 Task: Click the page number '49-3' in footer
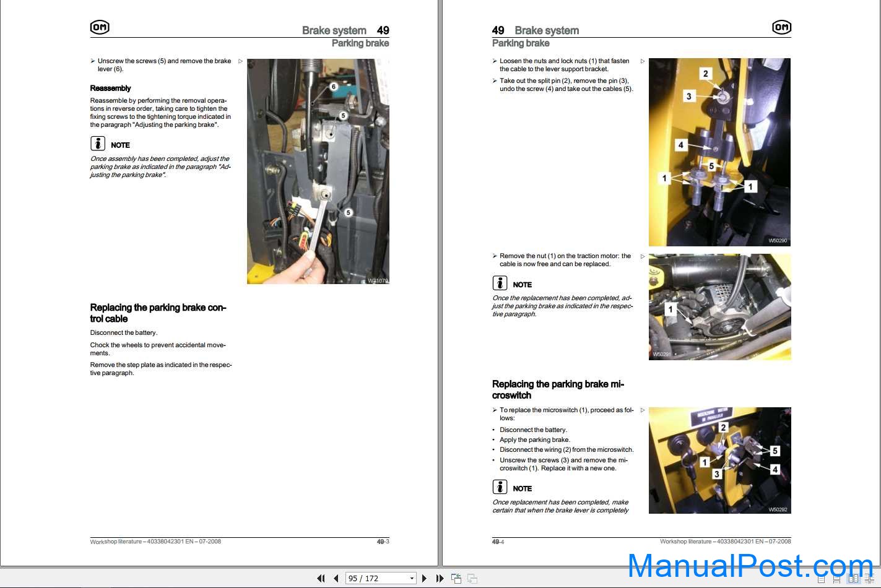click(x=383, y=542)
